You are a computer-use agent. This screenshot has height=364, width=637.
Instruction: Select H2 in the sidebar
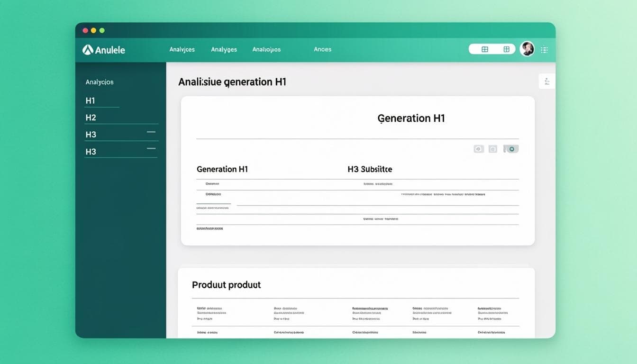91,118
